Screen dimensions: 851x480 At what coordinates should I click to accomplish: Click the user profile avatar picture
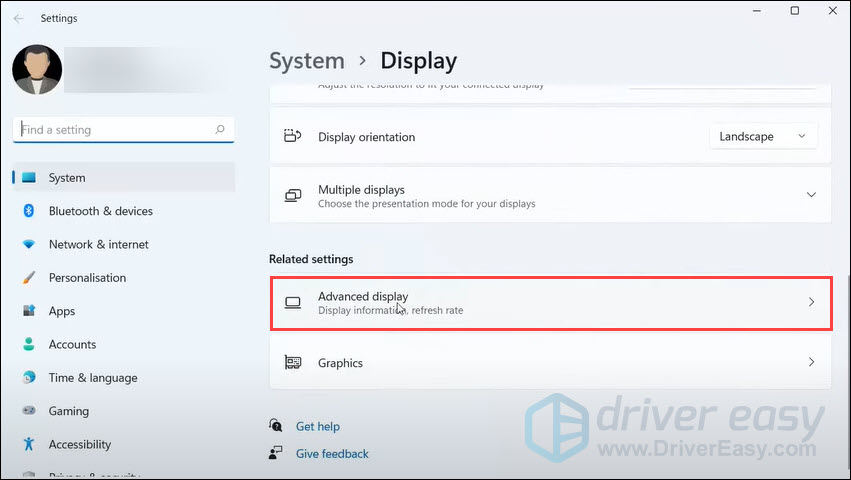tap(37, 70)
